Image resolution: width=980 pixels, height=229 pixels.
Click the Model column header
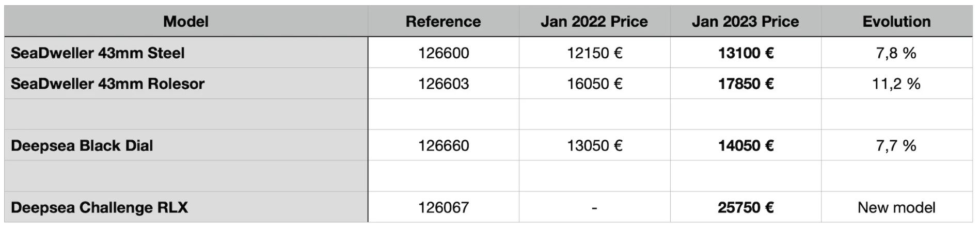186,22
